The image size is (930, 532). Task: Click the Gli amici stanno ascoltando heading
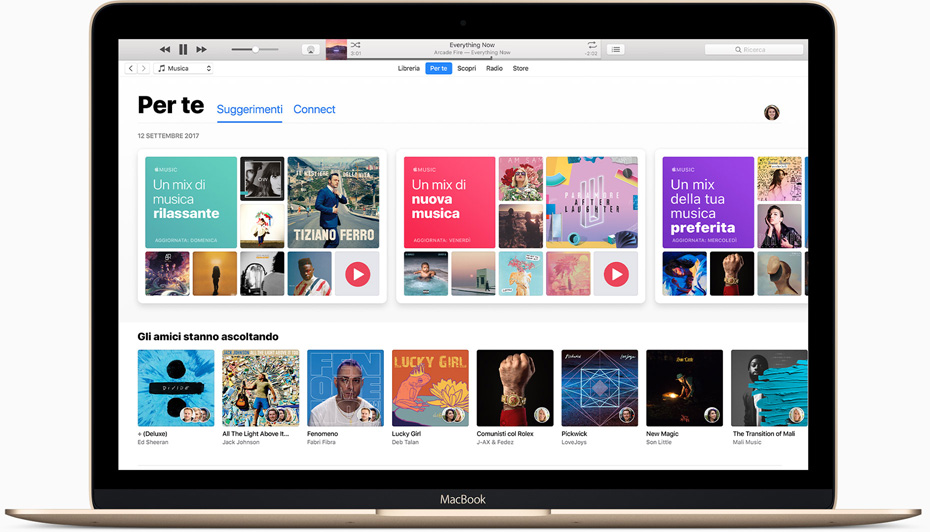coord(208,337)
